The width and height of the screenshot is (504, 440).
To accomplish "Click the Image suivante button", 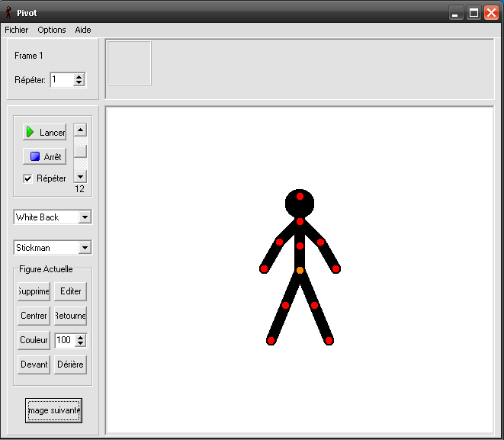I will pyautogui.click(x=53, y=410).
